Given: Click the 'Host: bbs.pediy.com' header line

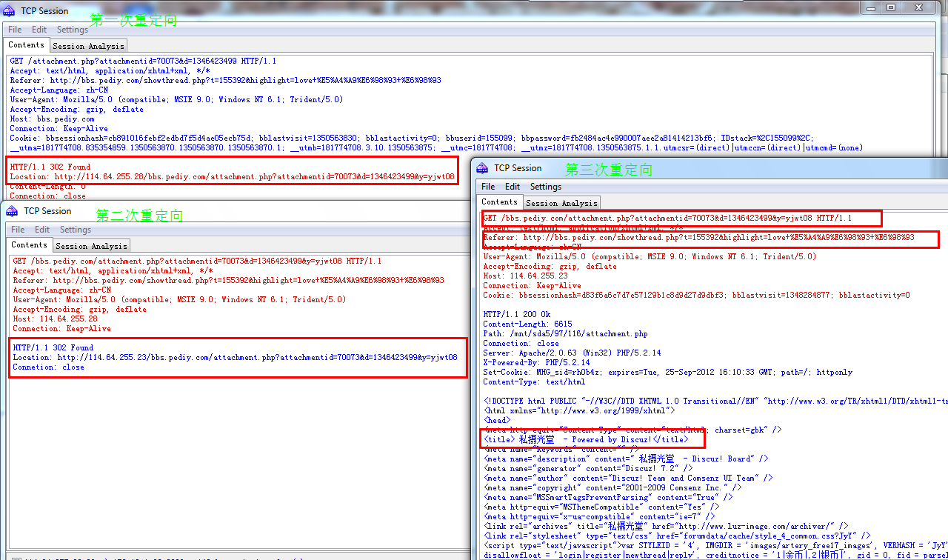Looking at the screenshot, I should click(52, 119).
